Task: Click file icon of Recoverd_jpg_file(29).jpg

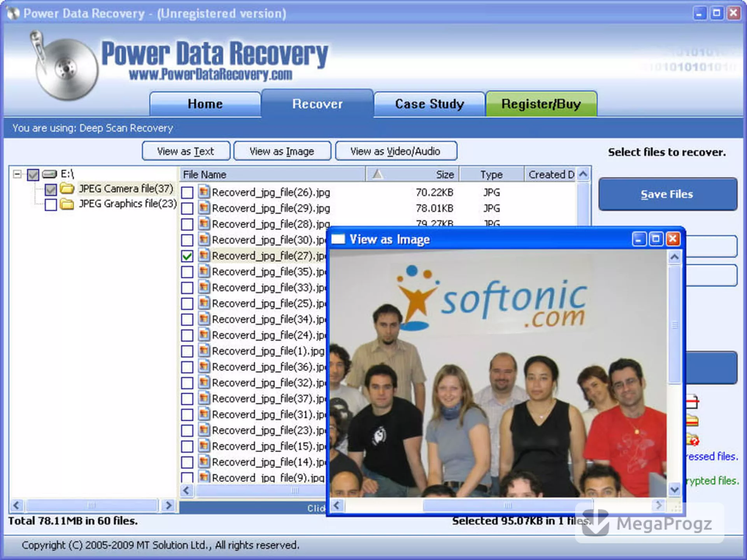Action: (x=204, y=208)
